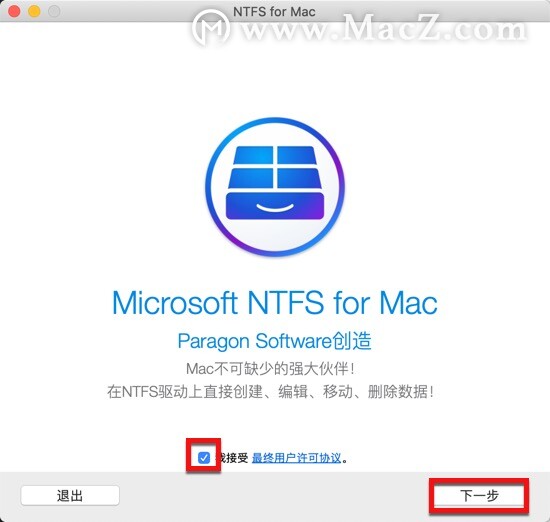
Task: Click the Paragon Software创造 subtitle
Action: [274, 341]
